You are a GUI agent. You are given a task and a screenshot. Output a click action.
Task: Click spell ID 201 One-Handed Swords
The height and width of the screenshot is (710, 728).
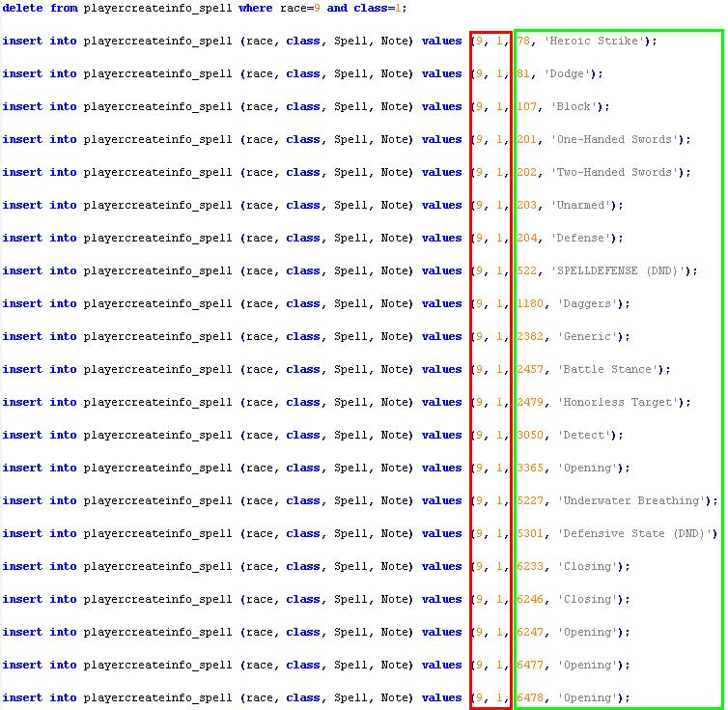tap(526, 139)
